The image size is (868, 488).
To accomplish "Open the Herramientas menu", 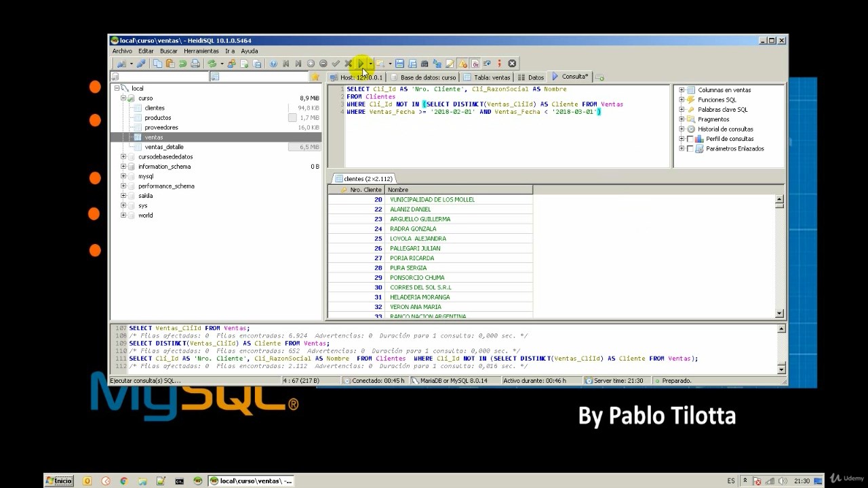I will (x=201, y=51).
